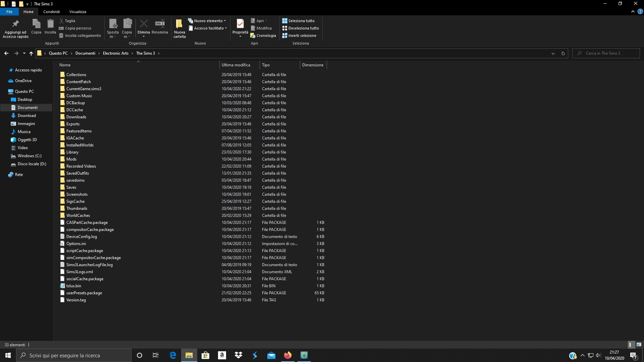Select the Mods folder
Image resolution: width=644 pixels, height=362 pixels.
(x=71, y=159)
